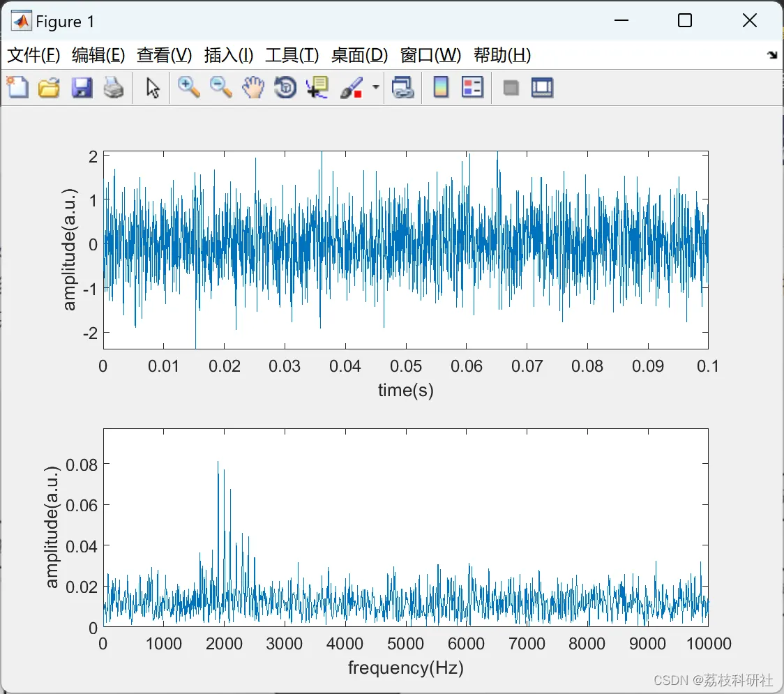Enable the Rotate 3D tool
This screenshot has width=784, height=694.
coord(285,87)
